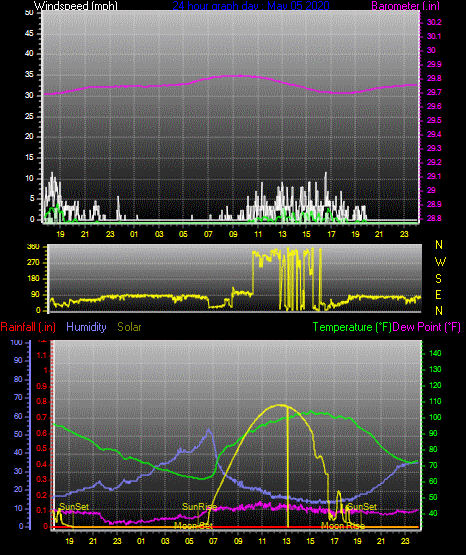The height and width of the screenshot is (555, 466).
Task: Click the "29.8" barometer axis value
Action: [434, 79]
